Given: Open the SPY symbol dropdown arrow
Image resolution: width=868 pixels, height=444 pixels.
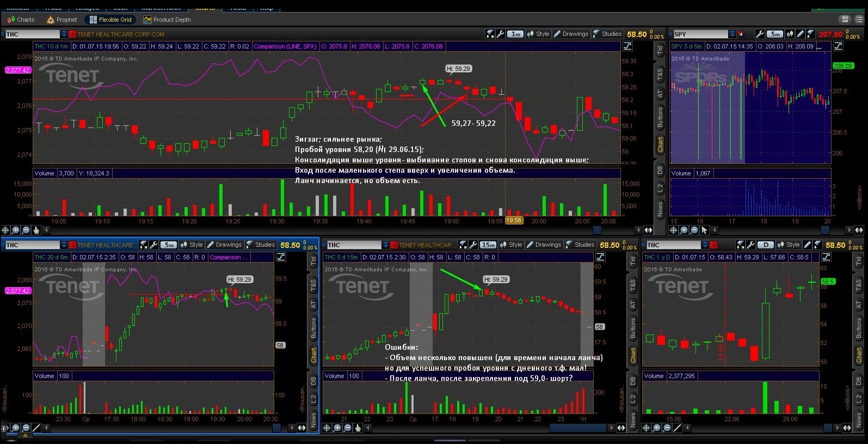Looking at the screenshot, I should click(732, 34).
